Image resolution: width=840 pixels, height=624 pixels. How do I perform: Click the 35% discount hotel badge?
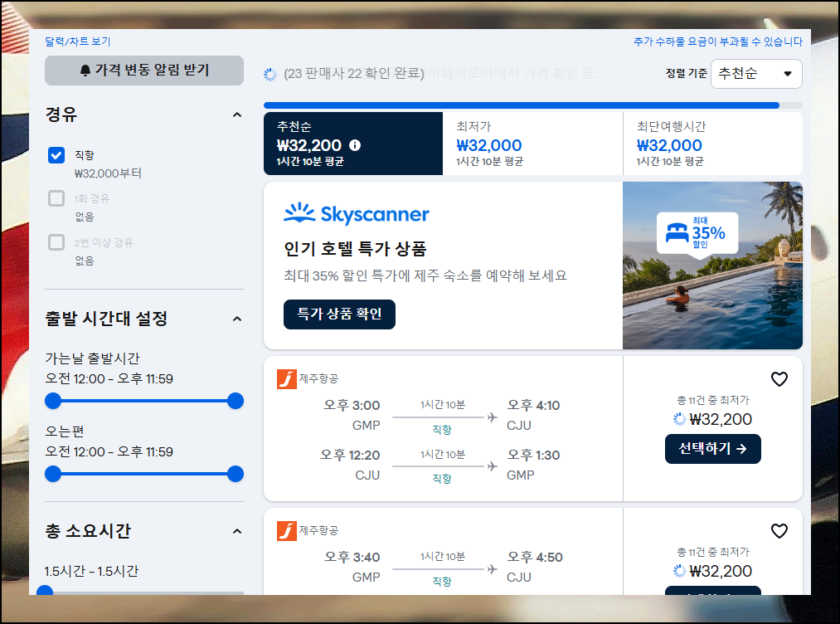click(697, 234)
